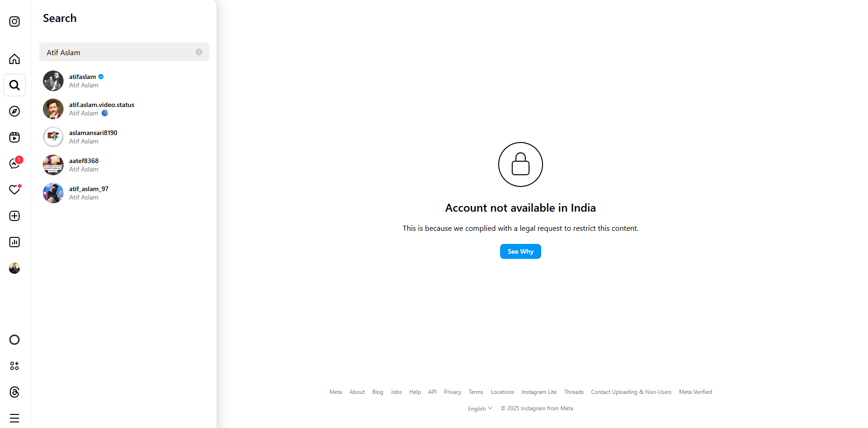Open the atif_aslam_97 profile thumbnail
868x428 pixels.
(53, 193)
